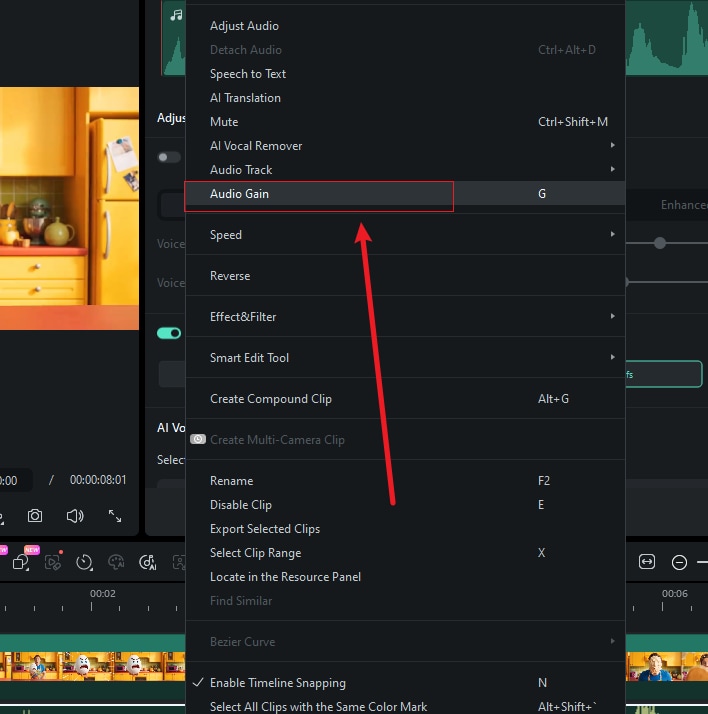708x714 pixels.
Task: Click the zoom-to-fit timeline icon
Action: tap(647, 562)
